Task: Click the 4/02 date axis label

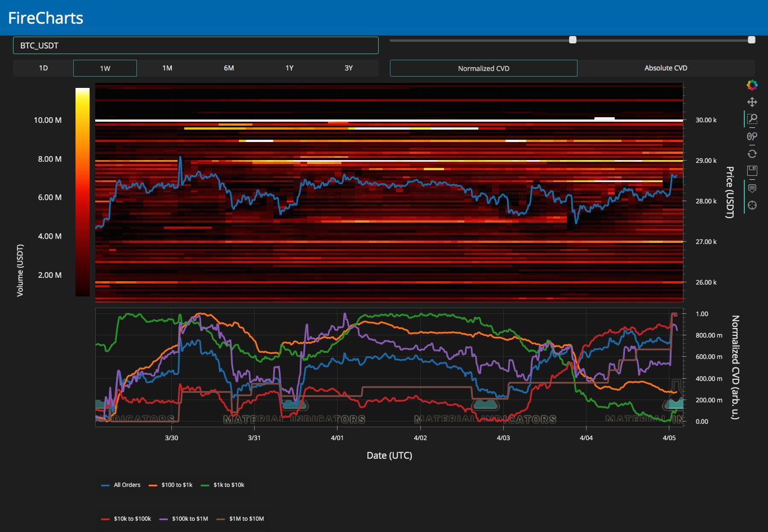Action: [420, 438]
